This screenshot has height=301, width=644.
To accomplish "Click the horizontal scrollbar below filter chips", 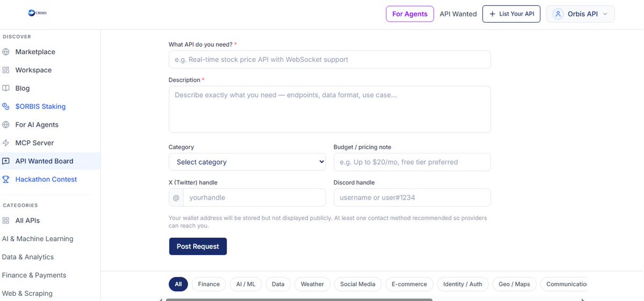I will tap(299, 299).
